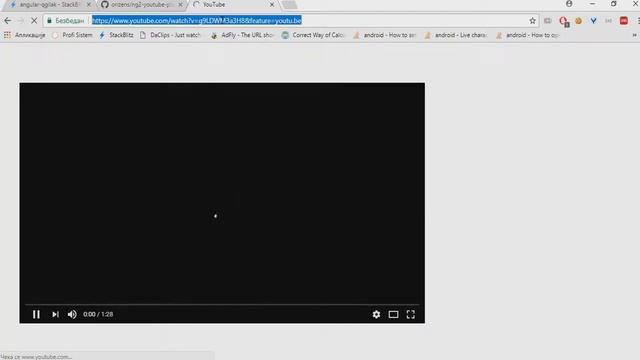Minimize the Chrome window
640x360 pixels.
coord(592,4)
